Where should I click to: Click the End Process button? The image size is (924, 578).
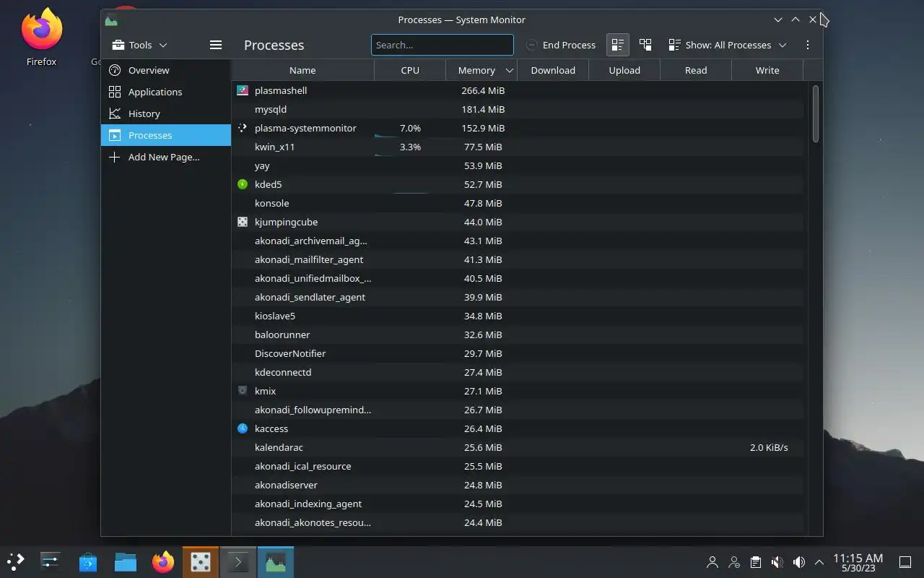[x=561, y=45]
